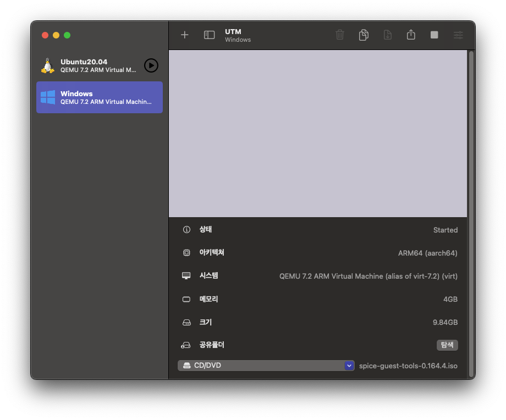Click the CPU chip icon beside 아키텍처

tap(186, 252)
